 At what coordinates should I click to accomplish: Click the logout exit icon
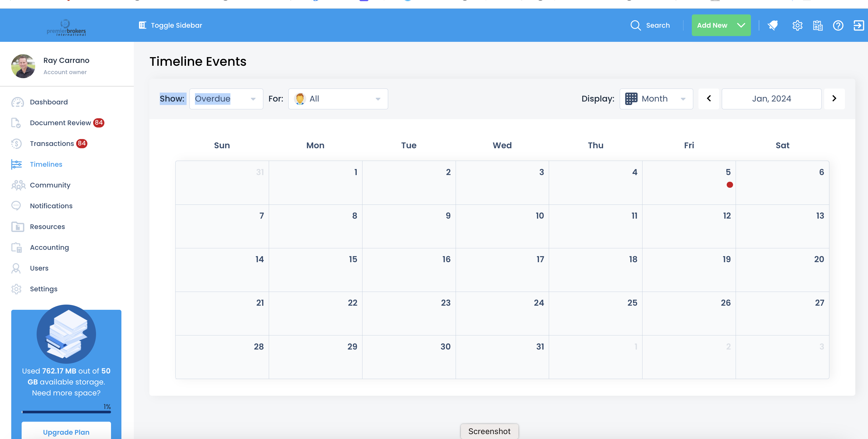point(858,25)
